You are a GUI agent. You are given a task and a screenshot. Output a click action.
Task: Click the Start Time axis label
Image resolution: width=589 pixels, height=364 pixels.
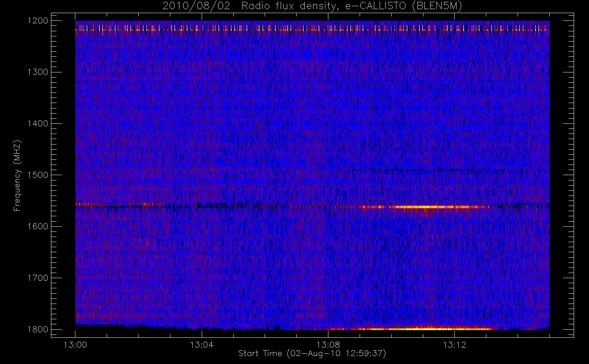tap(312, 353)
